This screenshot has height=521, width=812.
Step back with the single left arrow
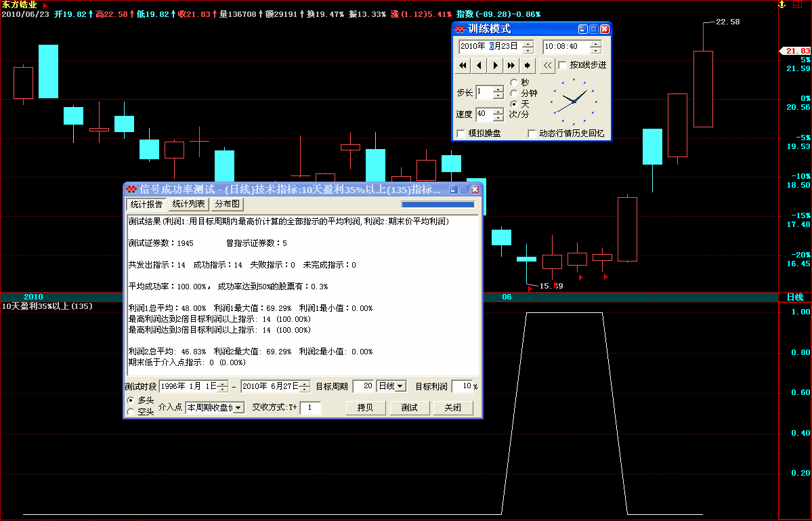click(479, 66)
